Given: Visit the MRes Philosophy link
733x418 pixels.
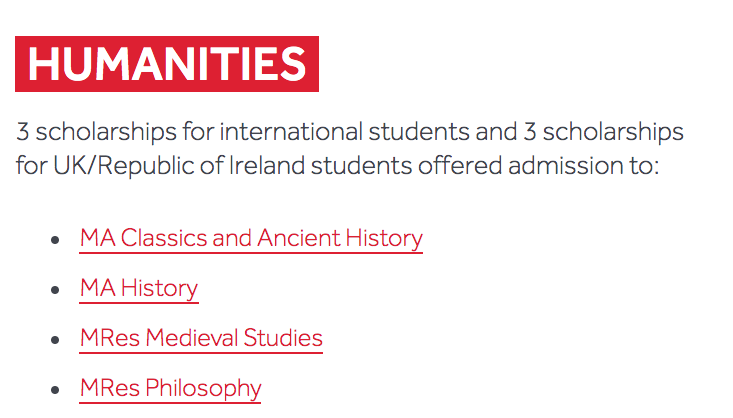Looking at the screenshot, I should (170, 388).
